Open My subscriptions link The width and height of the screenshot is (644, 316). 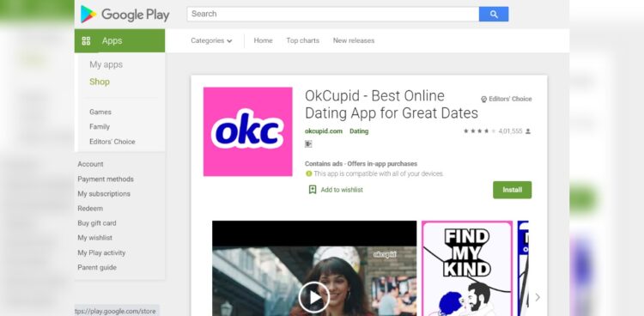click(104, 193)
